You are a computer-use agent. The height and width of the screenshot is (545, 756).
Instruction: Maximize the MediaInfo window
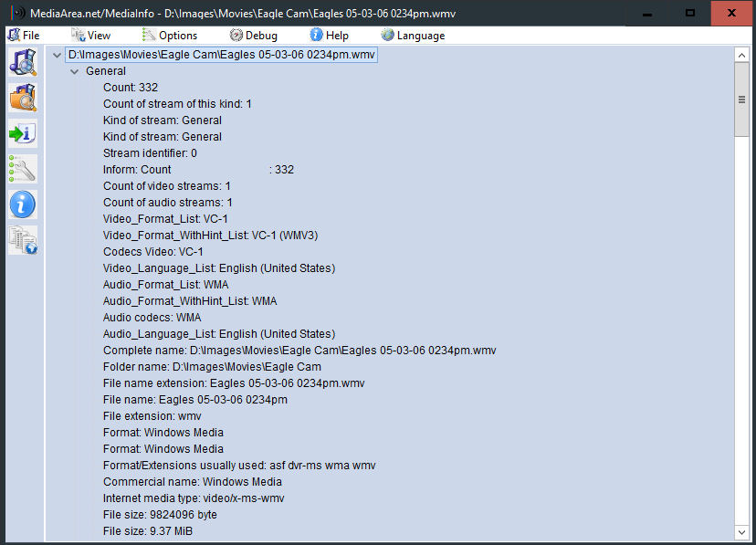[x=690, y=13]
